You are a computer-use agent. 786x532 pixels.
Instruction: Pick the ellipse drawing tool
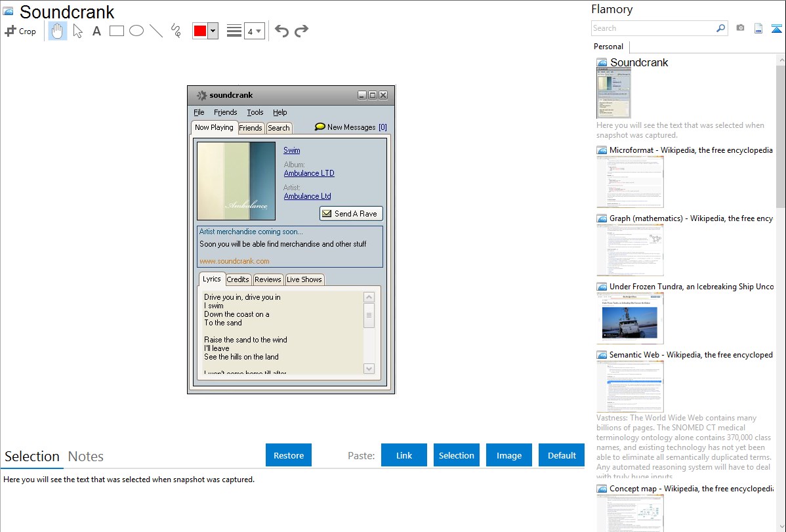coord(136,31)
